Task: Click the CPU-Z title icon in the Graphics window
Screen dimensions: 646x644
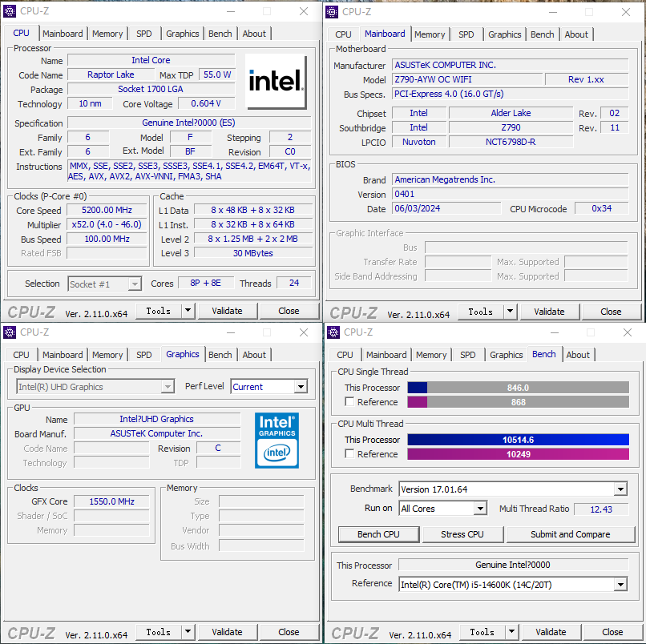Action: (x=10, y=332)
